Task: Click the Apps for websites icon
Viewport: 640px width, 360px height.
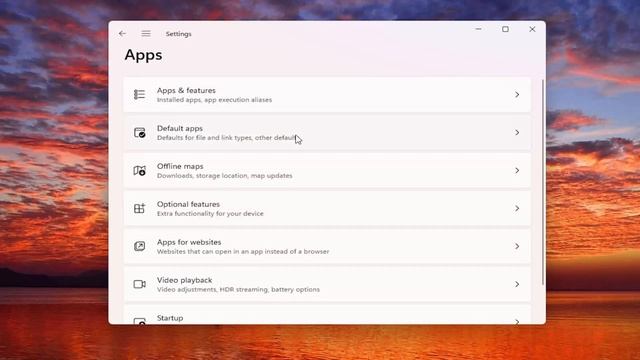Action: coord(139,247)
